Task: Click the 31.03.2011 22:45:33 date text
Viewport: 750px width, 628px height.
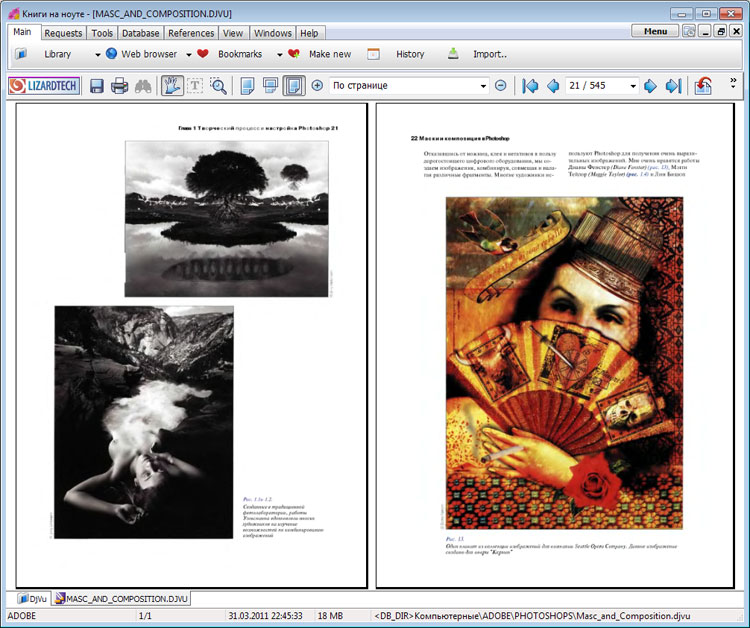Action: coord(265,616)
